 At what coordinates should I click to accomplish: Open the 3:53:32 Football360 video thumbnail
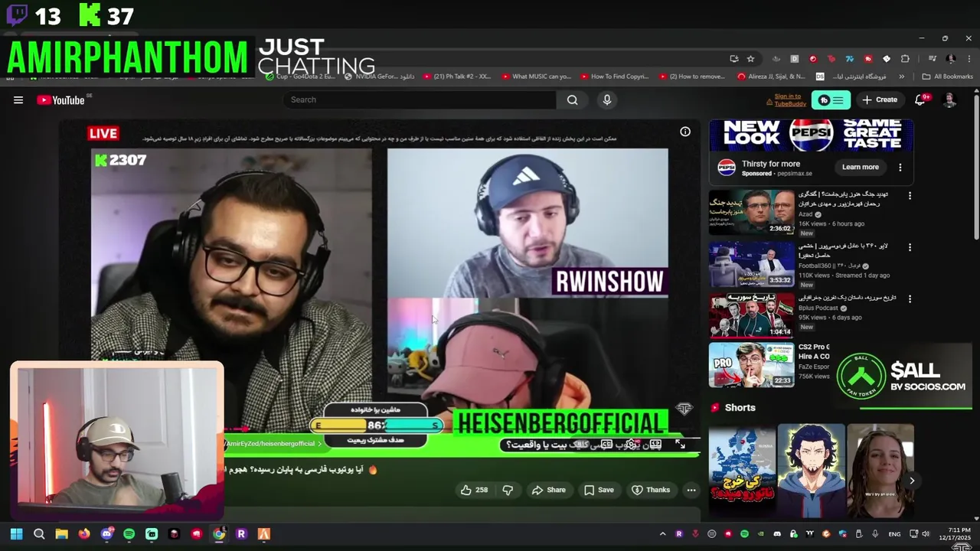tap(751, 264)
